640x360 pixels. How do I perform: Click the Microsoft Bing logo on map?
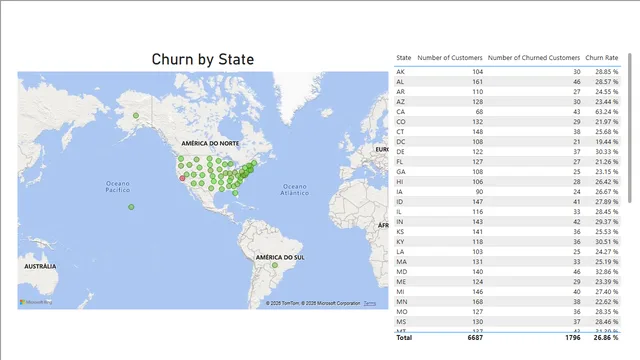pos(36,302)
